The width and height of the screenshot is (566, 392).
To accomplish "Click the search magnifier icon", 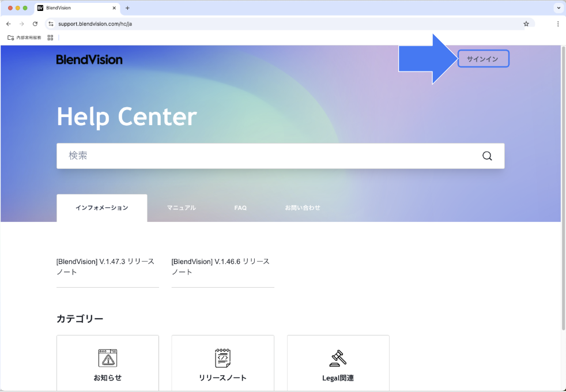I will (x=487, y=156).
